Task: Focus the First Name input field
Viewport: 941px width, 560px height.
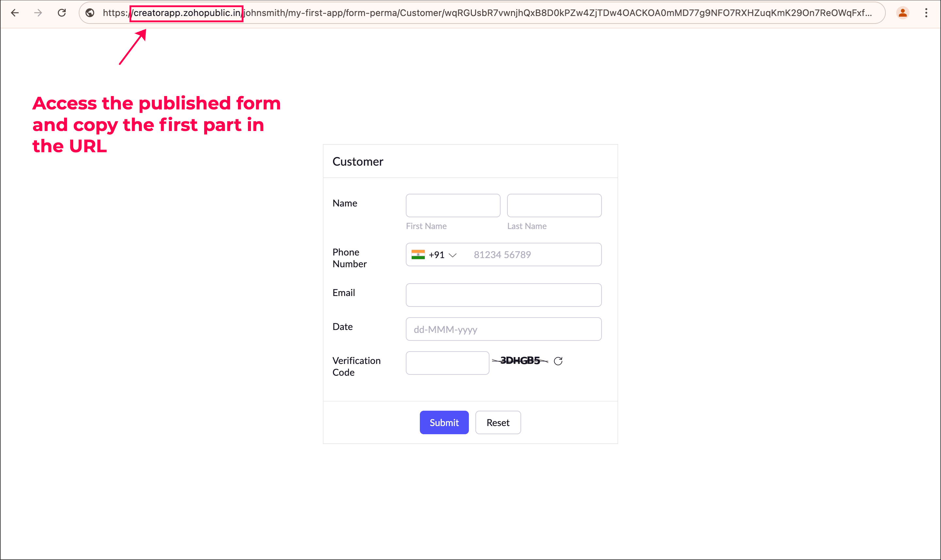Action: click(x=453, y=206)
